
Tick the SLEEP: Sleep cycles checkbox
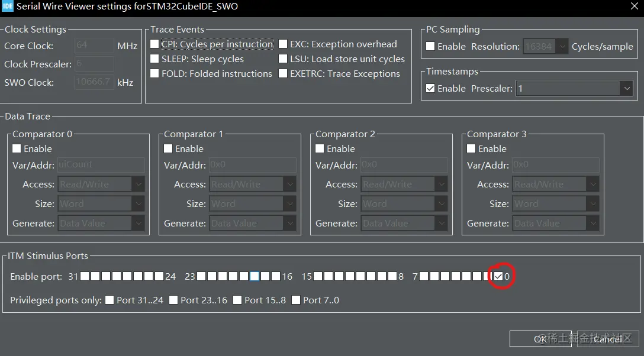pyautogui.click(x=154, y=59)
